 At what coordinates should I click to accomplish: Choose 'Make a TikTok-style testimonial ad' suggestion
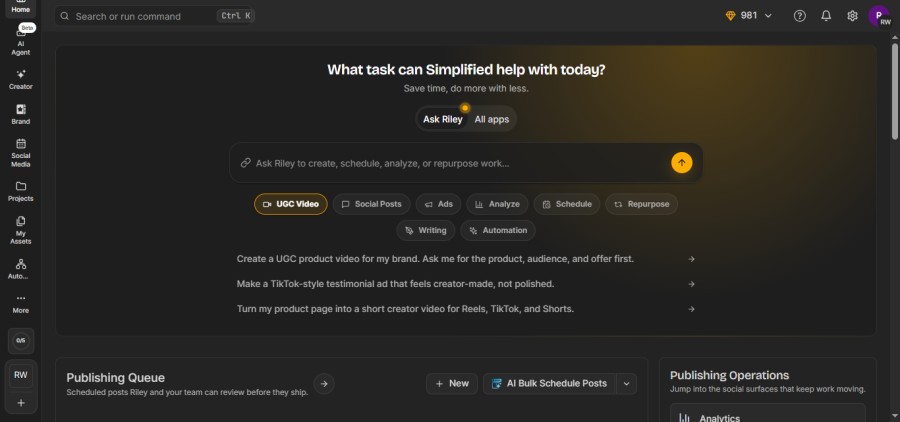tap(395, 284)
